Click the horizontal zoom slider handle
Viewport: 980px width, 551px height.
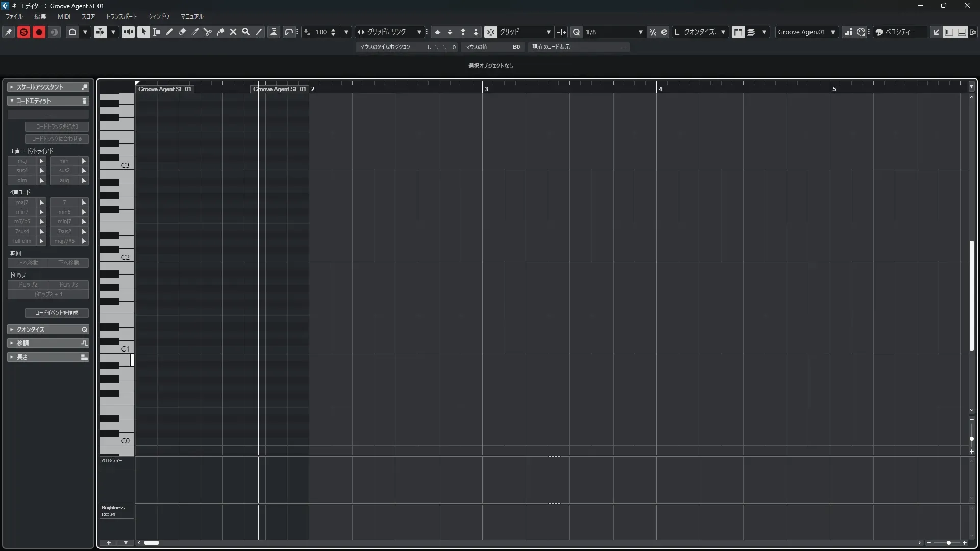[948, 543]
